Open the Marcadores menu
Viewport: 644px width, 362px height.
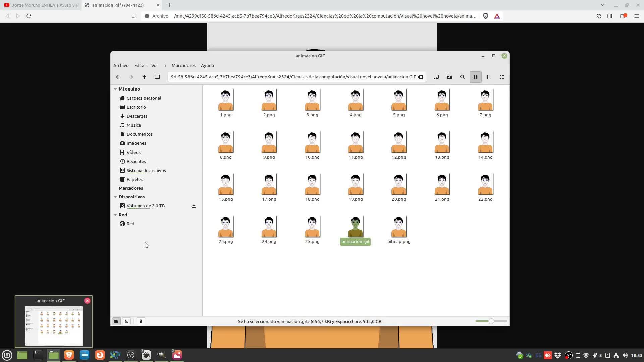[x=183, y=65]
